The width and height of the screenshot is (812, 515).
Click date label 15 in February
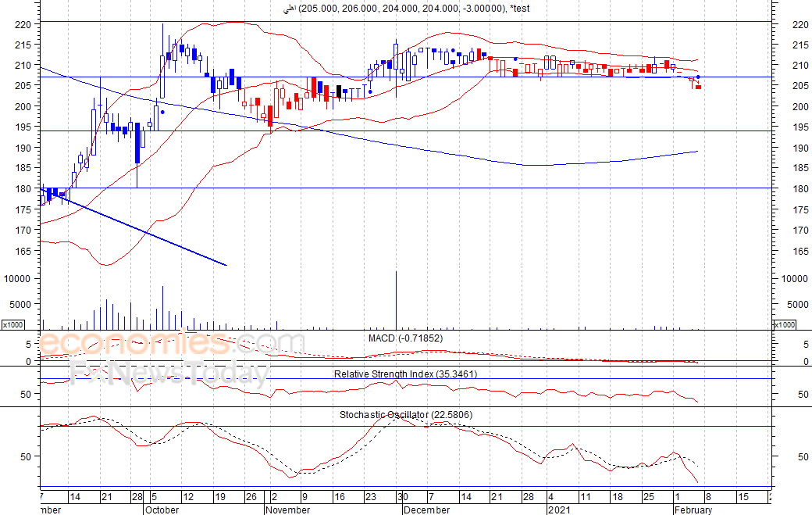point(743,497)
